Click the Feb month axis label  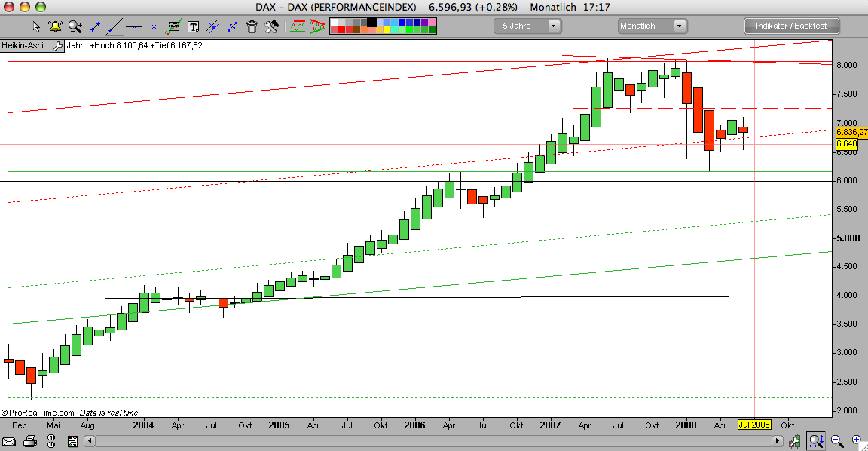click(20, 425)
